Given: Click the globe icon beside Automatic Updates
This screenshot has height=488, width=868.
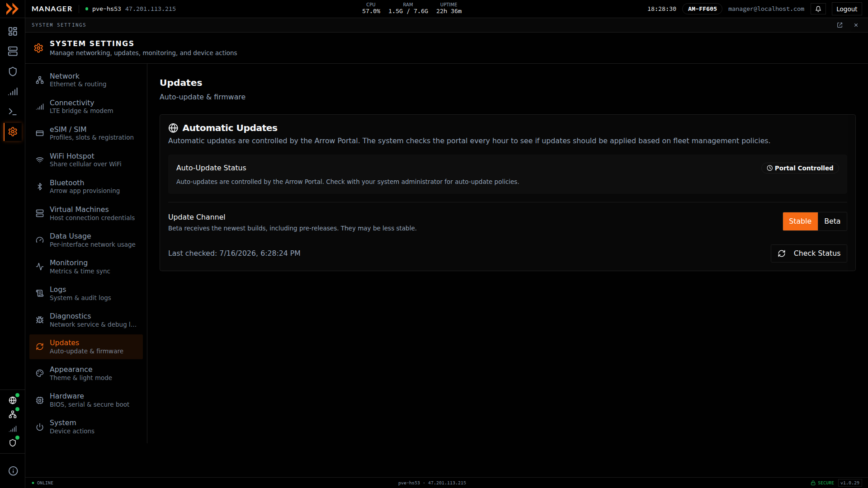Looking at the screenshot, I should [x=173, y=128].
